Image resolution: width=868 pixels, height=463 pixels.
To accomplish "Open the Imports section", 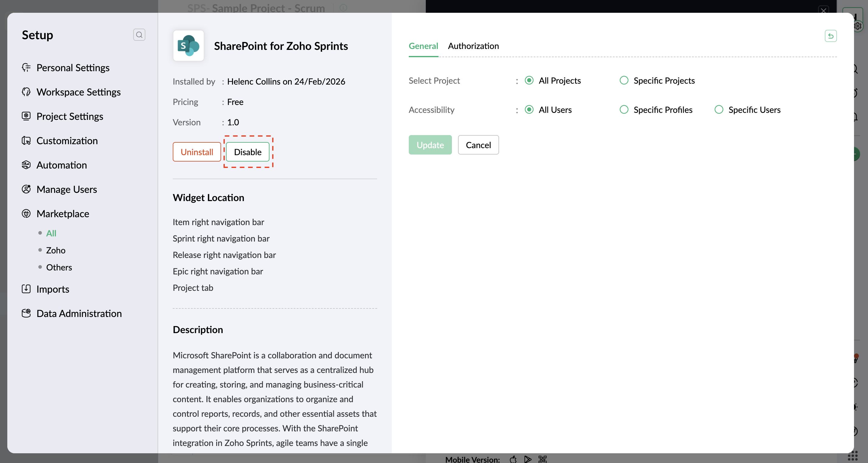I will pyautogui.click(x=53, y=289).
